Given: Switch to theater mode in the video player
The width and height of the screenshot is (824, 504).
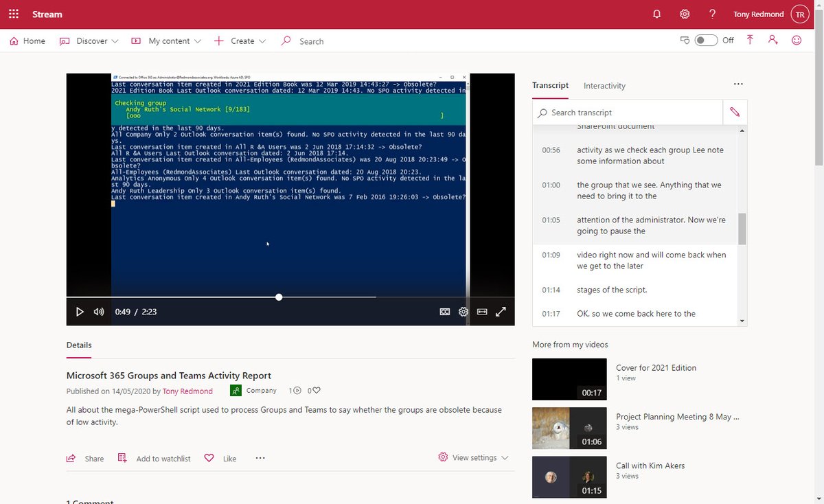Looking at the screenshot, I should click(481, 311).
